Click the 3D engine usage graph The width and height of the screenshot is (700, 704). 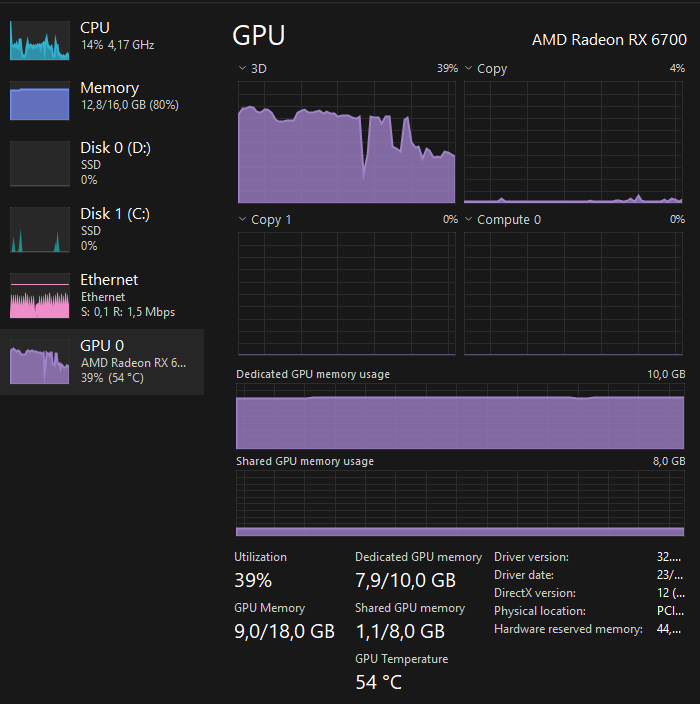click(347, 142)
